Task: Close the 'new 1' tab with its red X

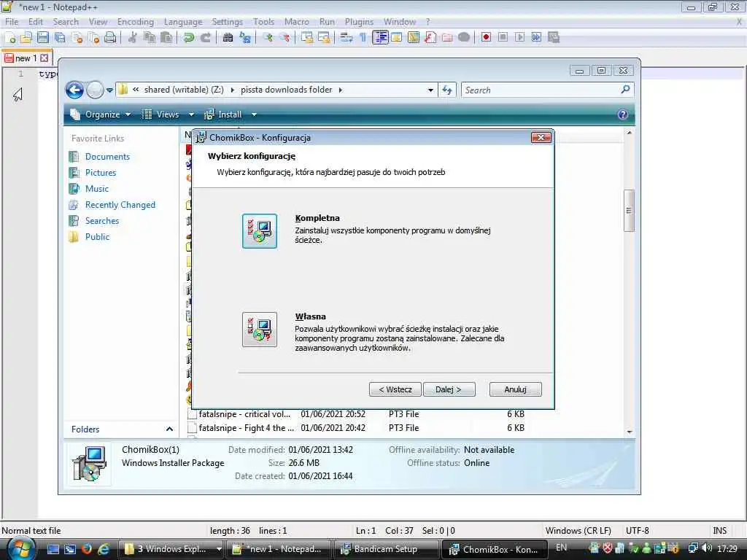Action: click(x=44, y=58)
